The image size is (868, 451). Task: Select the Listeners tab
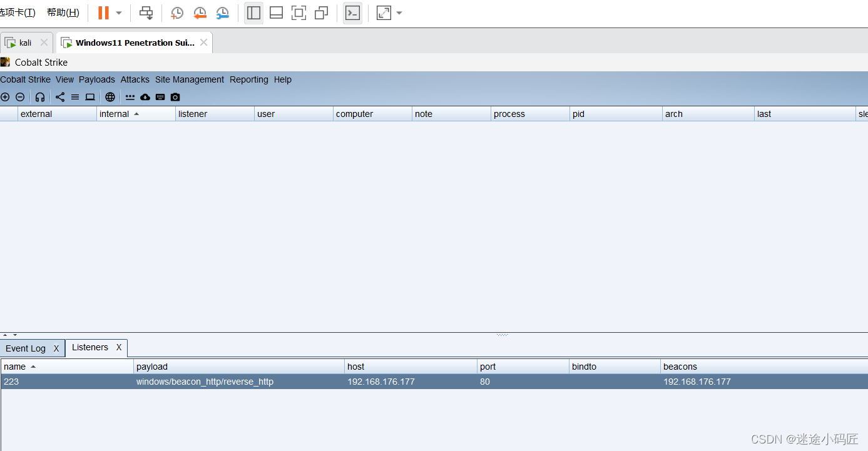(90, 347)
